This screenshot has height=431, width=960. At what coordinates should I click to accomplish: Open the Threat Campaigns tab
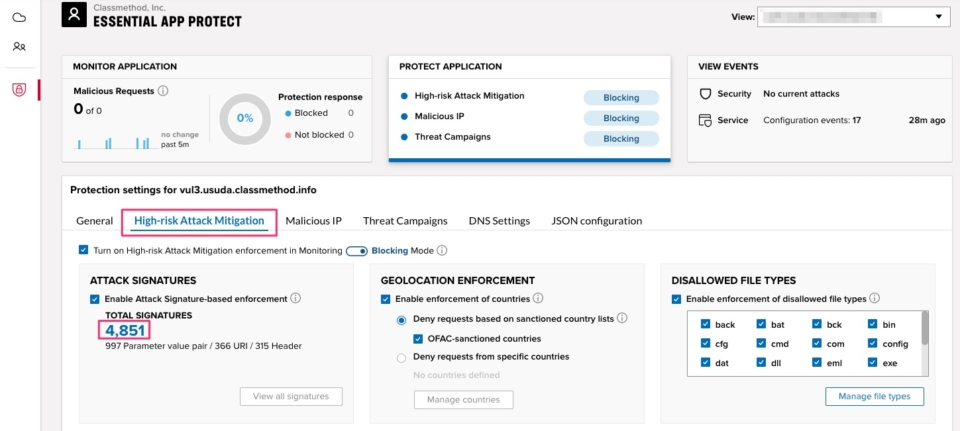tap(405, 221)
